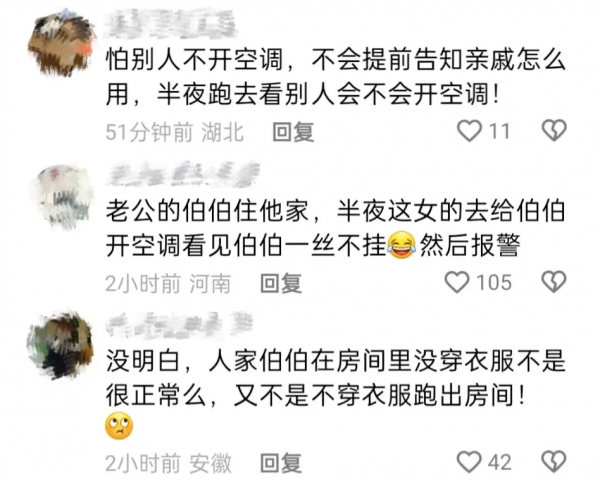Open the first commenter's avatar
This screenshot has width=600, height=481.
pos(61,43)
